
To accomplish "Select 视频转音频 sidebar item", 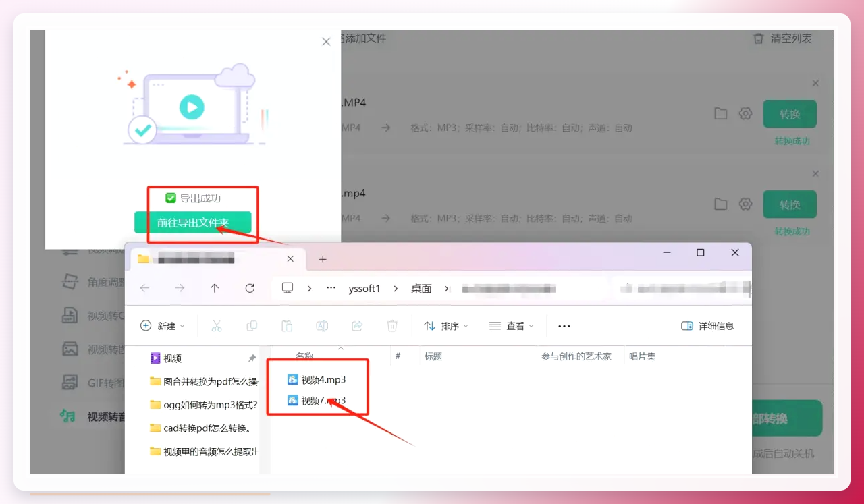I will click(92, 416).
